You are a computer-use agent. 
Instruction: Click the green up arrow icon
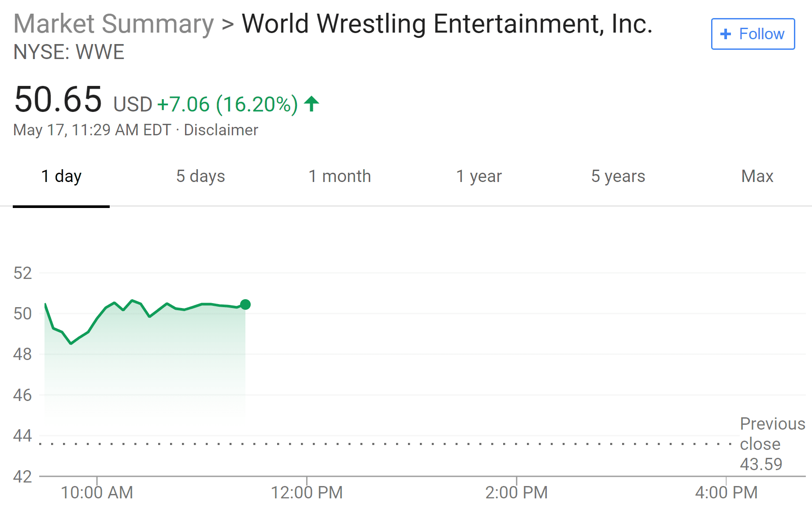pos(311,104)
